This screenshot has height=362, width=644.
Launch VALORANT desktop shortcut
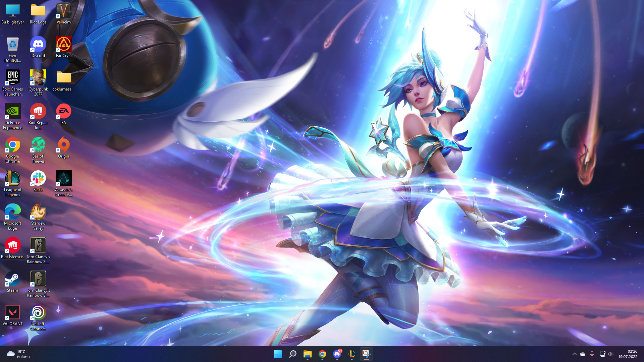[13, 315]
